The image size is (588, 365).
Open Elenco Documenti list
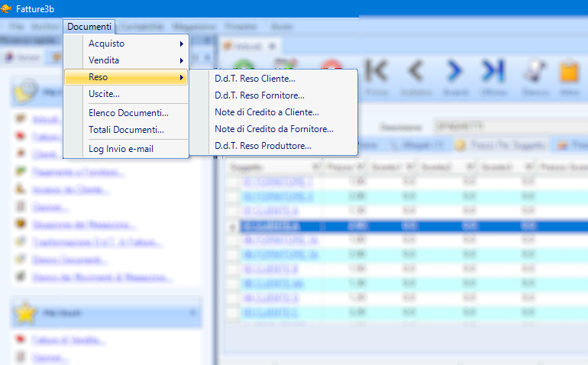(128, 113)
